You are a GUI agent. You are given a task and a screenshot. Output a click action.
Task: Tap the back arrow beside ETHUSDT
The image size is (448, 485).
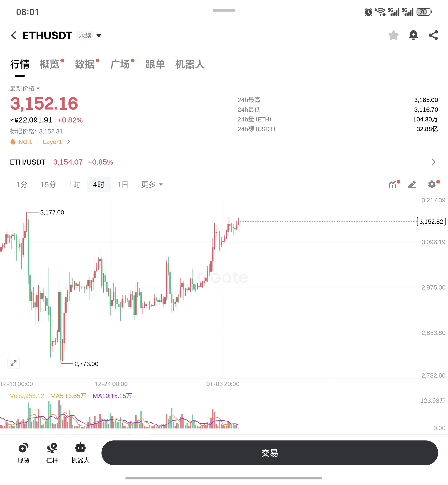(14, 35)
